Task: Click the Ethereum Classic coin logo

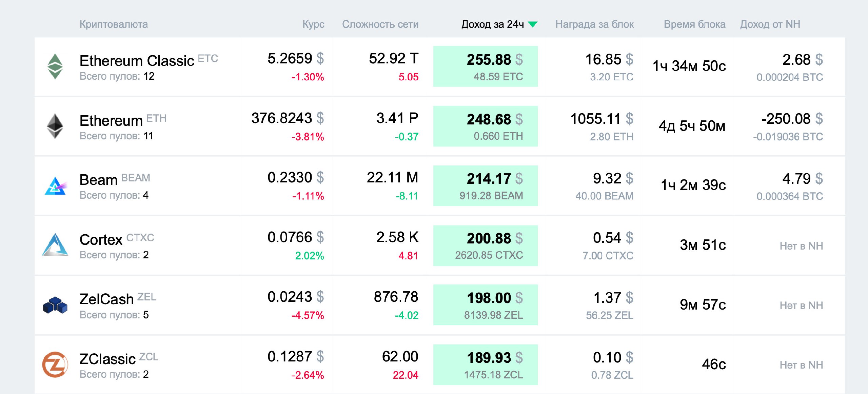Action: pos(55,66)
